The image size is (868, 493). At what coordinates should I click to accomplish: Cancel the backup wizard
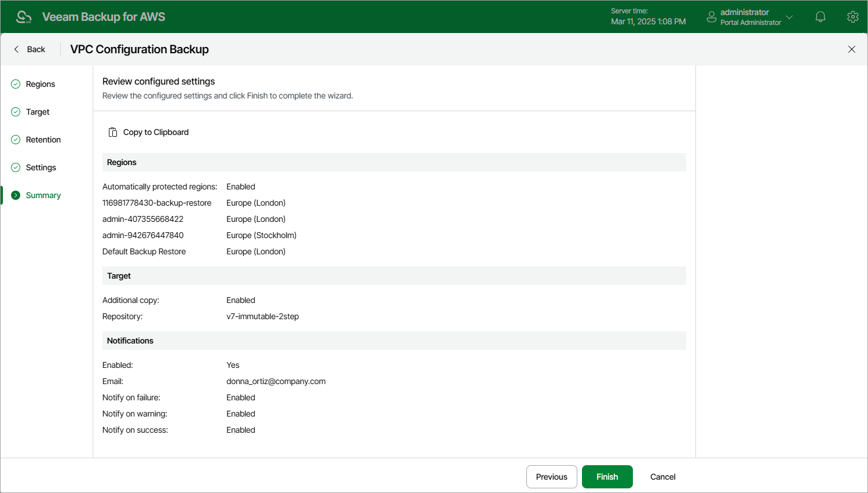tap(662, 477)
